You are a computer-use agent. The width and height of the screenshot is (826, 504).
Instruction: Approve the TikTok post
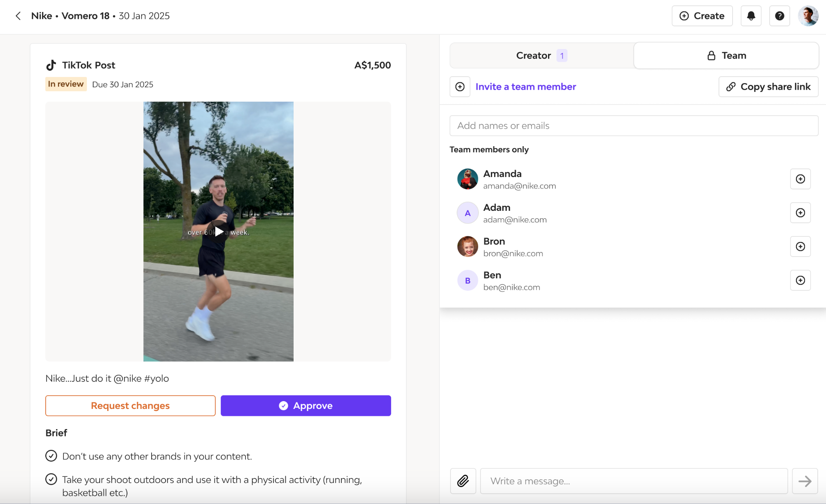tap(306, 406)
